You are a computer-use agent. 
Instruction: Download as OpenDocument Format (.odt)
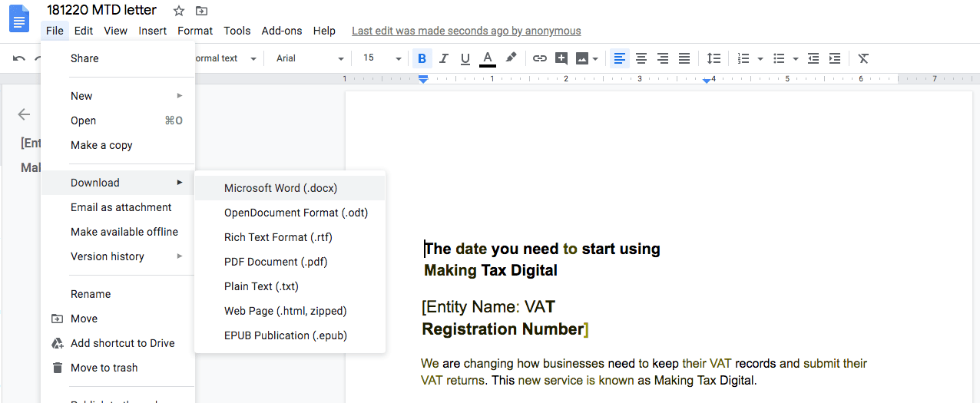point(290,213)
